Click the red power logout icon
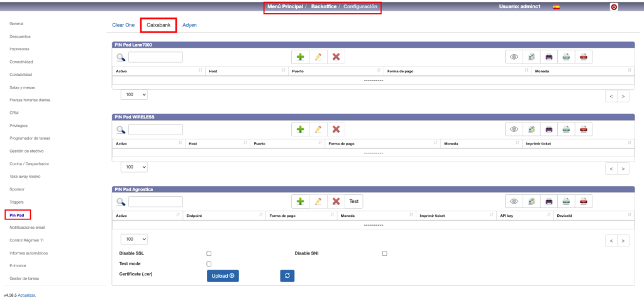644x308 pixels. tap(614, 7)
